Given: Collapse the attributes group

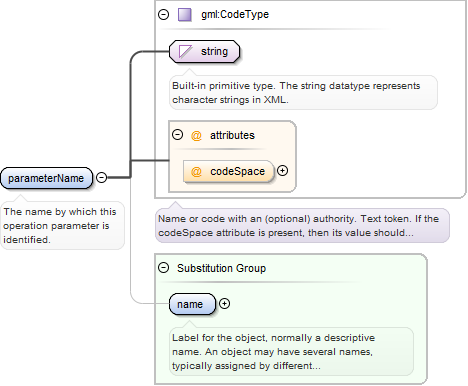Looking at the screenshot, I should coord(177,135).
